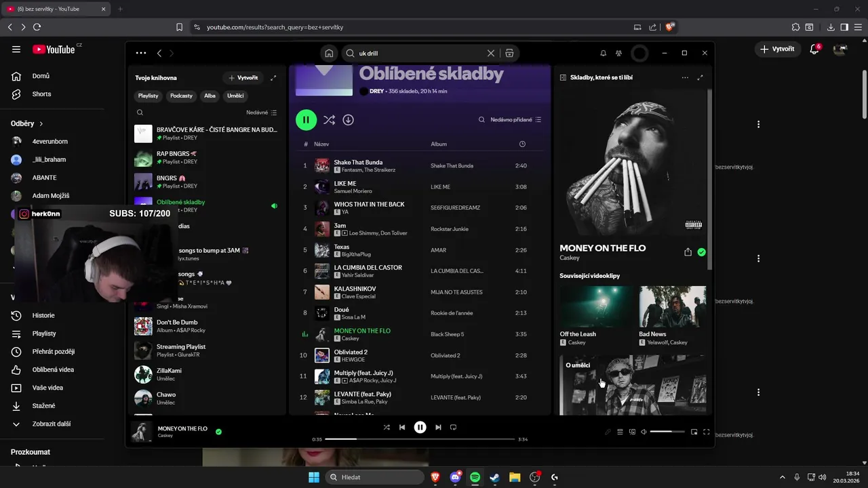
Task: Bookmark this page in Brave address bar
Action: click(179, 27)
